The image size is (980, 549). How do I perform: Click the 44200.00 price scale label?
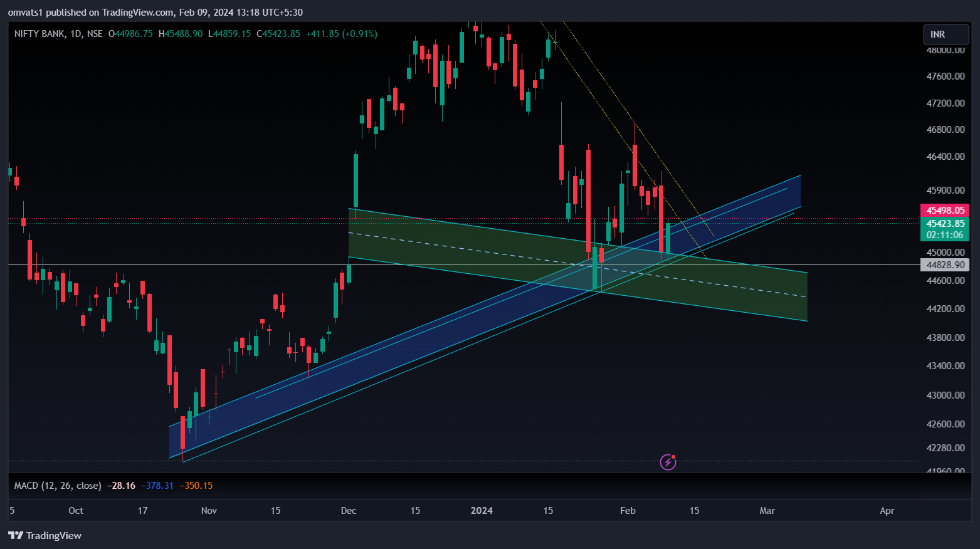pyautogui.click(x=946, y=309)
